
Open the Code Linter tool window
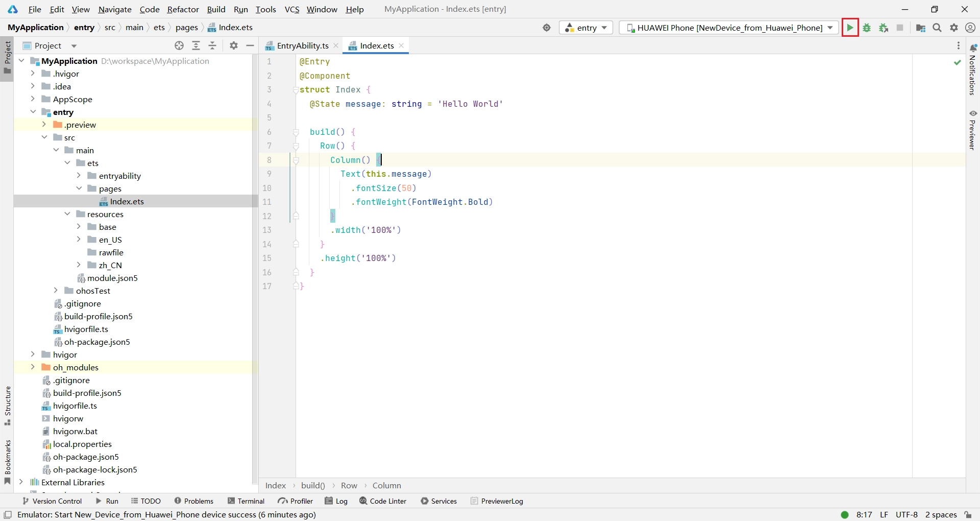[383, 501]
